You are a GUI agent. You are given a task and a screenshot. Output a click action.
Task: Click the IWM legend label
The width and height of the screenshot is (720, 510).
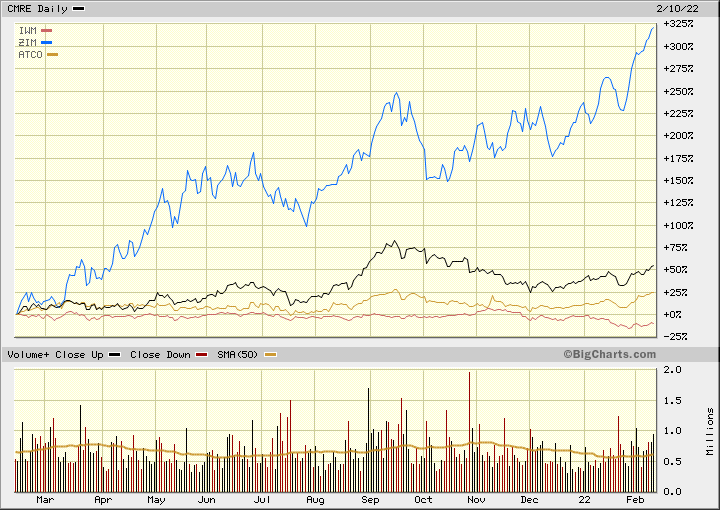pyautogui.click(x=28, y=31)
